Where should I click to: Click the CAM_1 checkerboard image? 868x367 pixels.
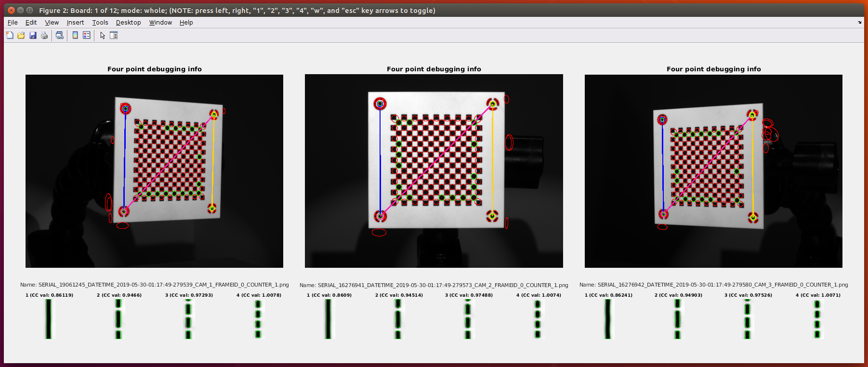(154, 171)
